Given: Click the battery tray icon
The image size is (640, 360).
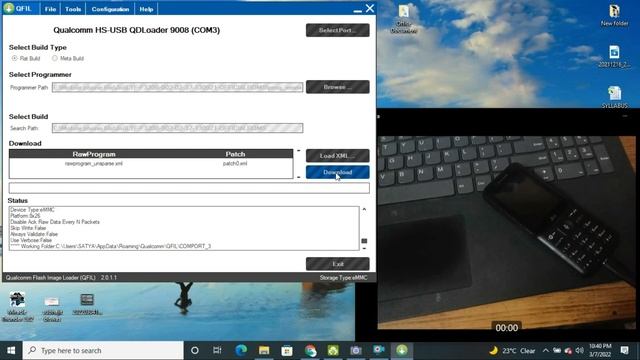Looking at the screenshot, I should 557,350.
